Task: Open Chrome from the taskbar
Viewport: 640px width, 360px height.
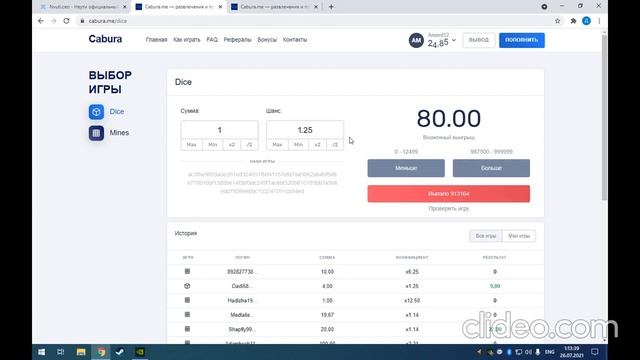Action: 101,352
